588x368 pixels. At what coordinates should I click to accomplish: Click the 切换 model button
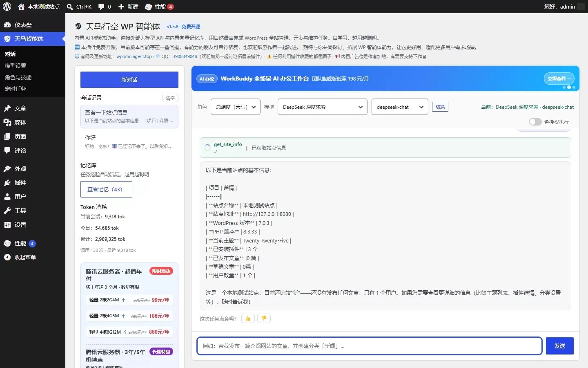pos(440,107)
